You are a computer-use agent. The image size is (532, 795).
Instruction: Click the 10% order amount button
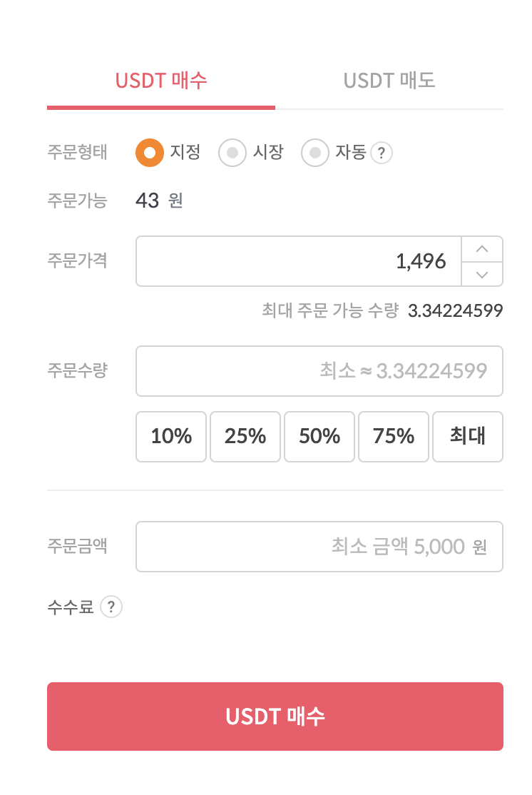pos(170,437)
